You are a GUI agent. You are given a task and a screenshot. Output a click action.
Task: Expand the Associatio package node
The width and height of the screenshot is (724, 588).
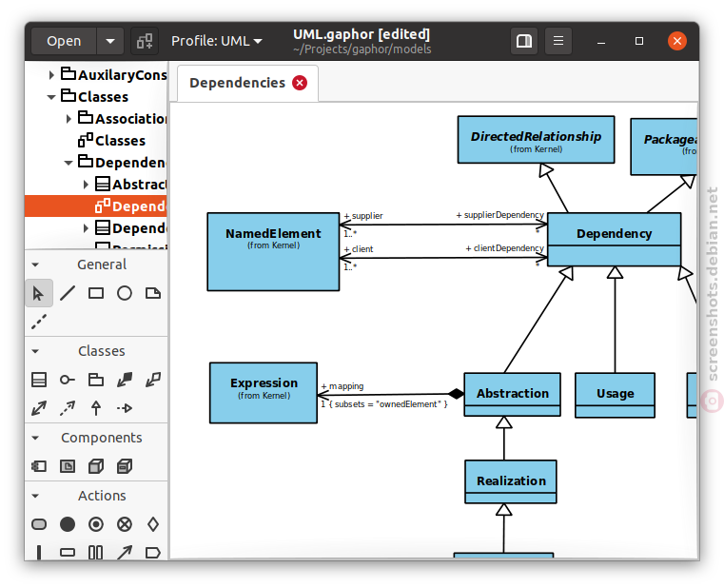(x=68, y=119)
